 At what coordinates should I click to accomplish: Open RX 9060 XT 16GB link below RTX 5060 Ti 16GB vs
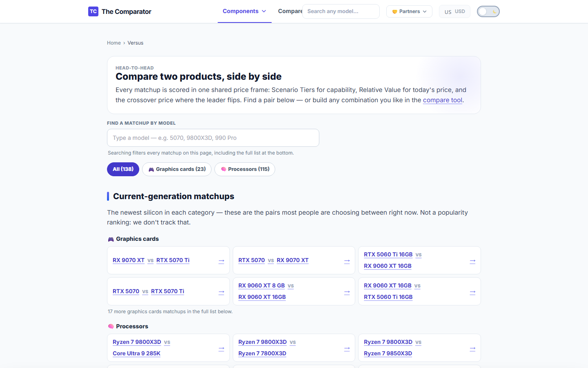point(388,266)
